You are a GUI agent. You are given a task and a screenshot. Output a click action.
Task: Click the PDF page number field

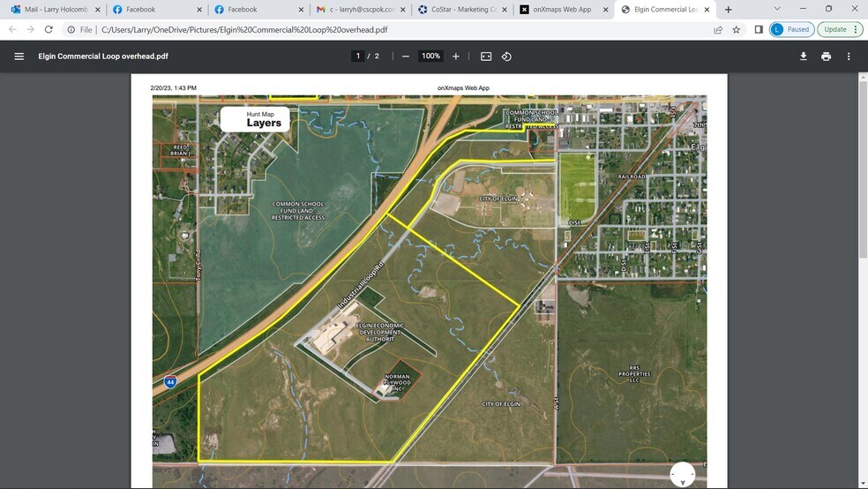tap(358, 56)
